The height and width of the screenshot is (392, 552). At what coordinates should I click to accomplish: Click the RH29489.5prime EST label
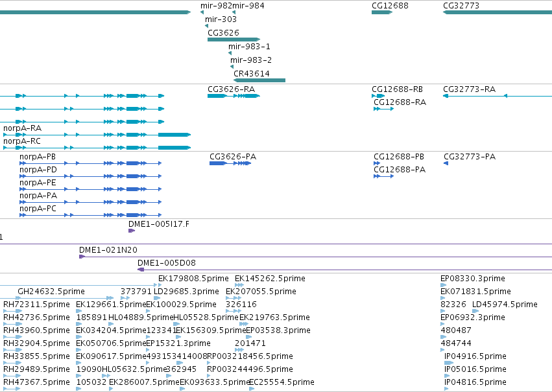click(36, 370)
